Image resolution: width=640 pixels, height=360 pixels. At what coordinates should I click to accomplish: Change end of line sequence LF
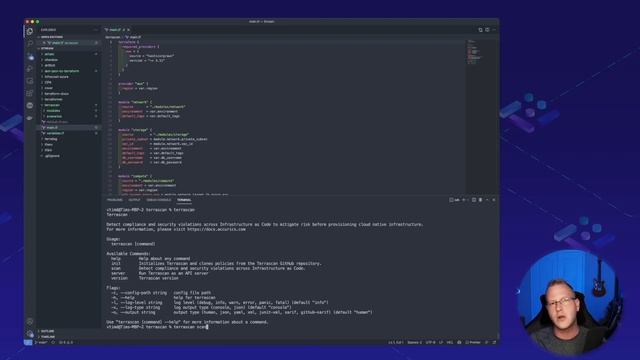pos(441,342)
